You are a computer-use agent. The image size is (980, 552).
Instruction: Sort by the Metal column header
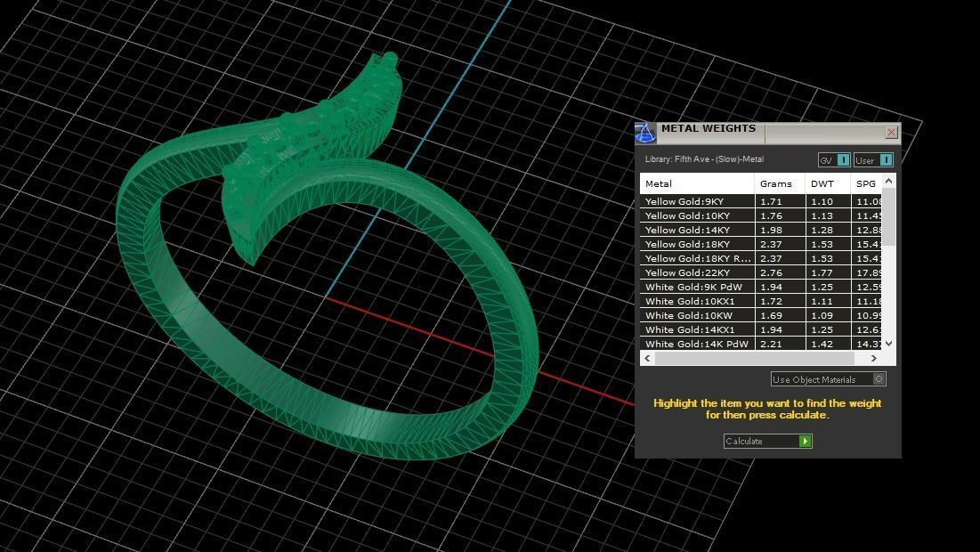click(x=697, y=183)
